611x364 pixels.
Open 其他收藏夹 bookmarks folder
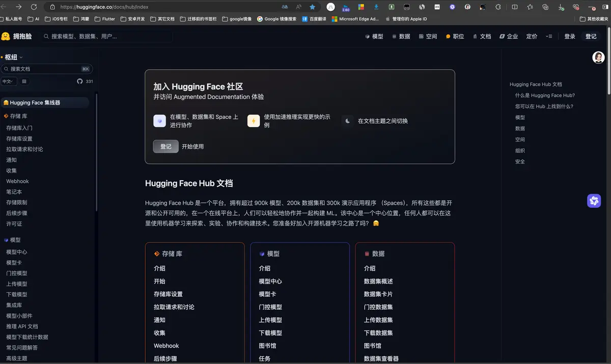pyautogui.click(x=593, y=19)
